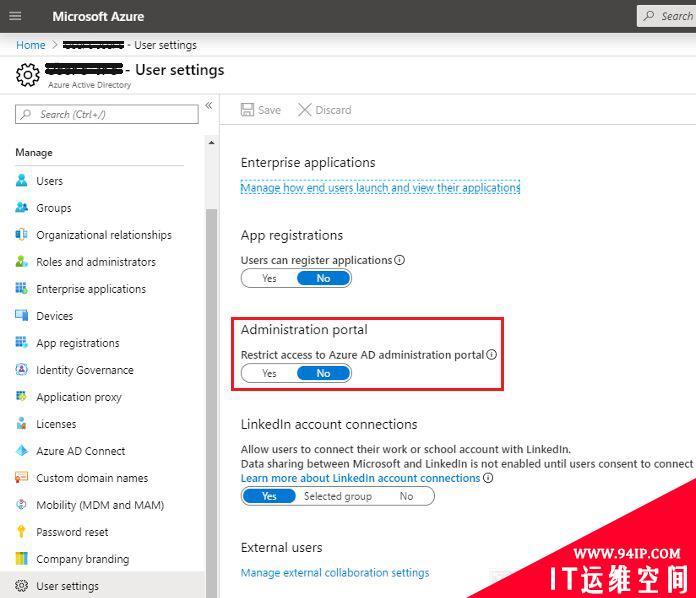Open Roles and administrators menu item
This screenshot has height=598, width=696.
pos(96,262)
